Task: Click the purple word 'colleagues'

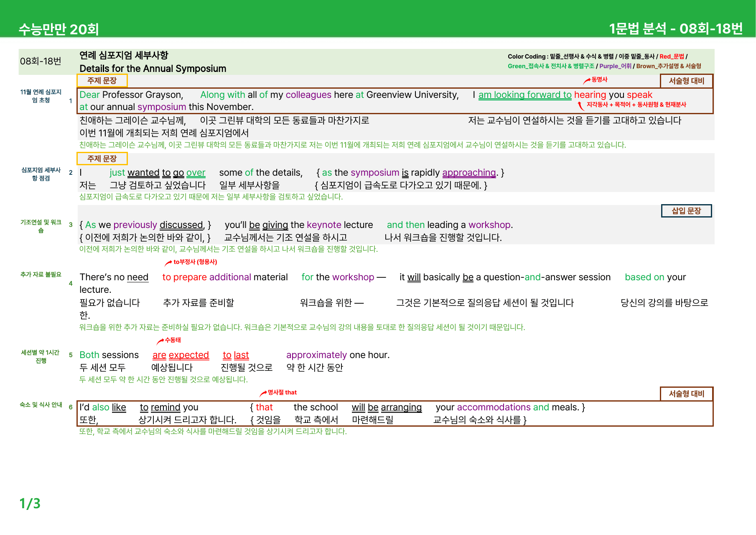Action: [308, 95]
